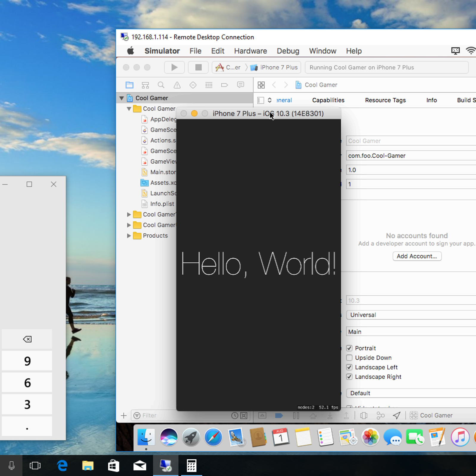Toggle breakpoints activation icon in debug bar
This screenshot has height=476, width=476.
(x=279, y=416)
